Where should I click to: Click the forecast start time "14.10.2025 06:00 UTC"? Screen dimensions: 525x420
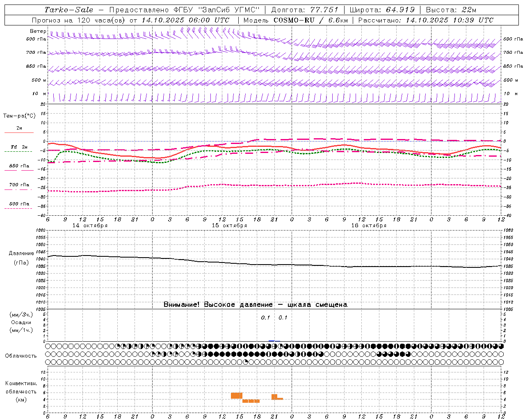185,20
